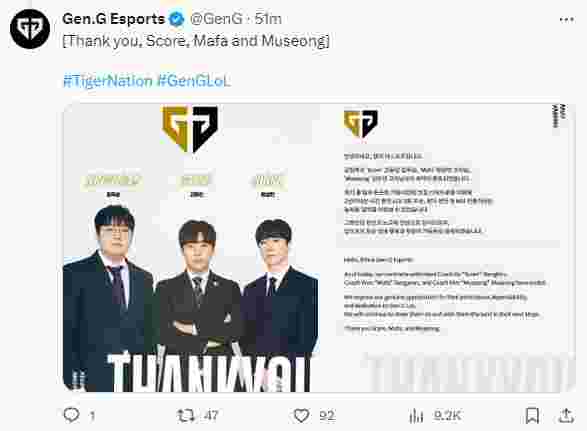
Task: Click the Gen.G Esports display name
Action: [113, 19]
